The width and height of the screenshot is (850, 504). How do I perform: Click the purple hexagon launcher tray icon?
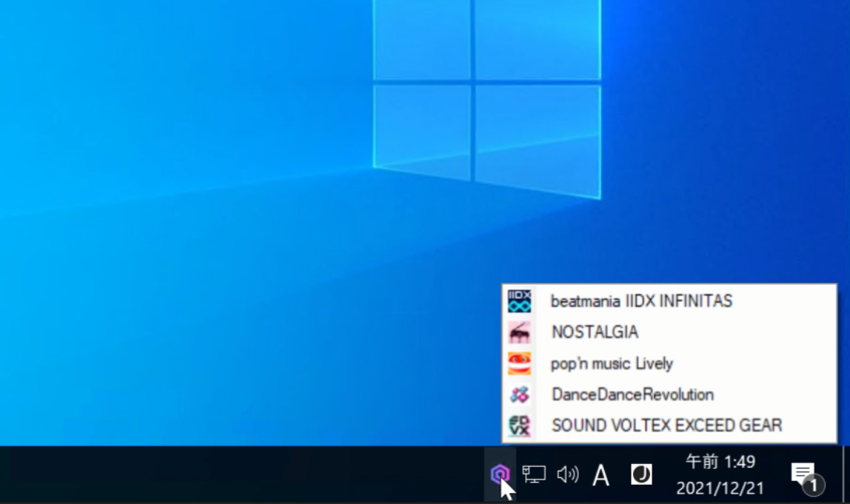coord(500,474)
